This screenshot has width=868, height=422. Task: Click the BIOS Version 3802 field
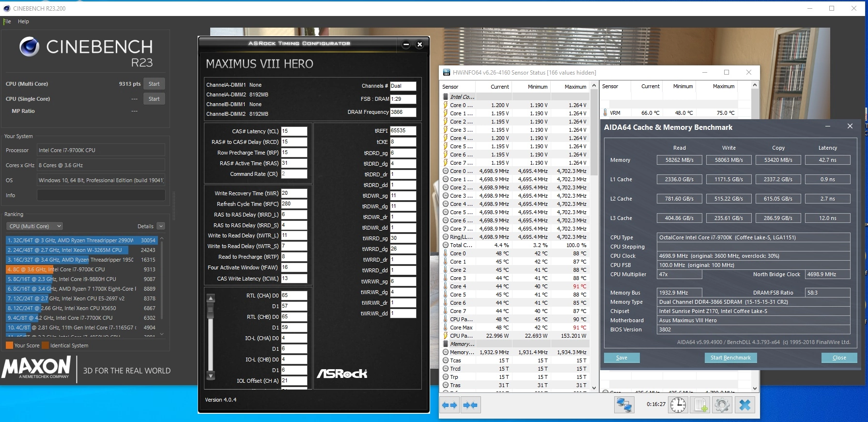(753, 329)
